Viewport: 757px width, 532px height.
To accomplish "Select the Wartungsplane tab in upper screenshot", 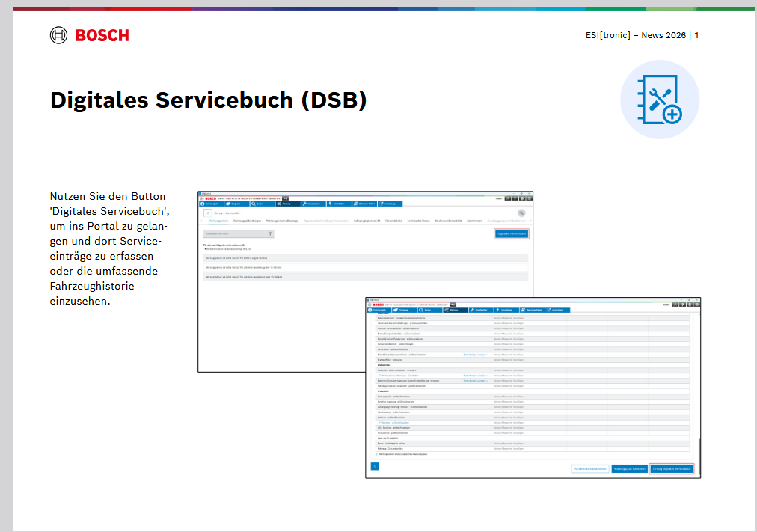I will click(x=218, y=221).
